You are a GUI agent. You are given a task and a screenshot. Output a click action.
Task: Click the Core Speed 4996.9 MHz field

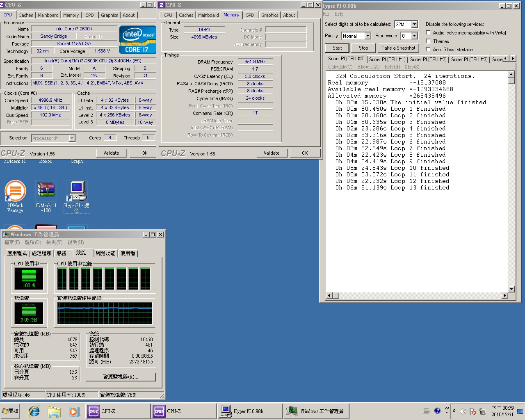pyautogui.click(x=50, y=100)
